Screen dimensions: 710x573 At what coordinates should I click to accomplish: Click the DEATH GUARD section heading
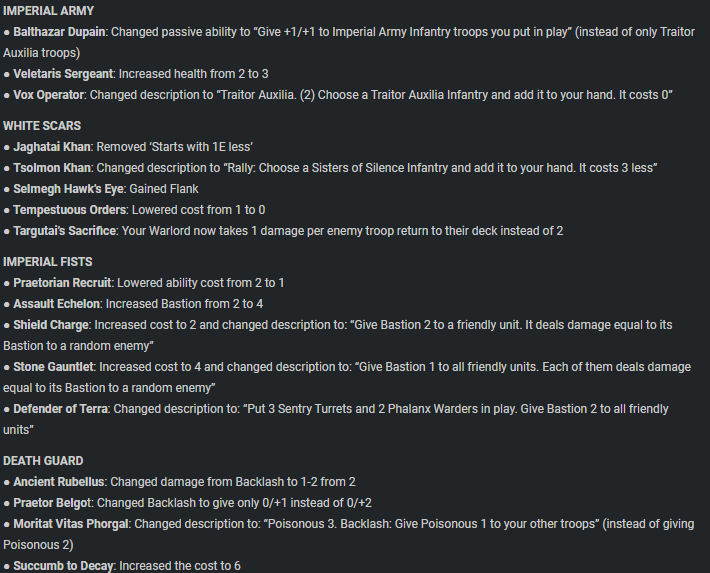pos(43,461)
